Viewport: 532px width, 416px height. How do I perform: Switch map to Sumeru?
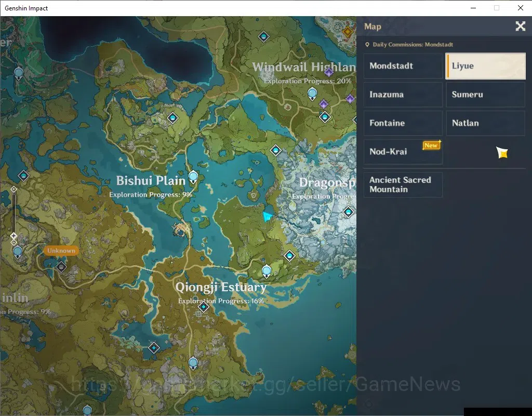tap(486, 95)
